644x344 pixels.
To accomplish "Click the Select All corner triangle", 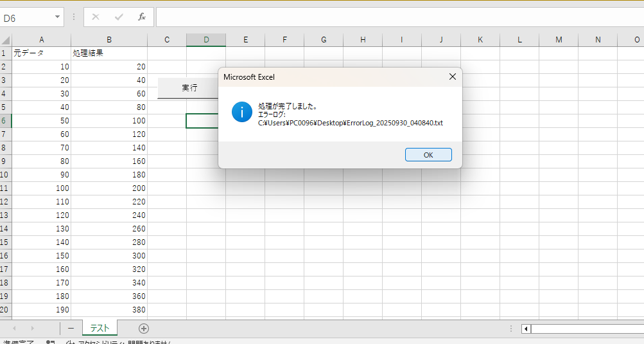I will click(6, 40).
